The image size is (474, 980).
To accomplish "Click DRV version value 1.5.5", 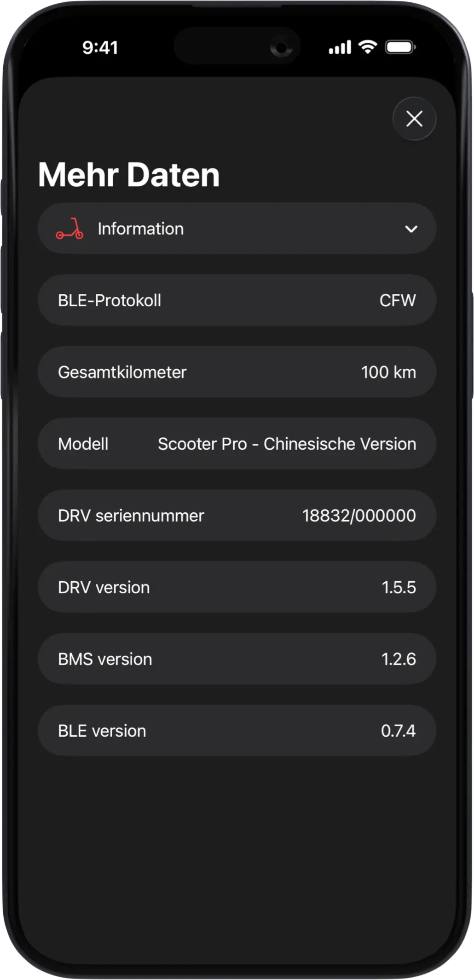I will [x=399, y=588].
